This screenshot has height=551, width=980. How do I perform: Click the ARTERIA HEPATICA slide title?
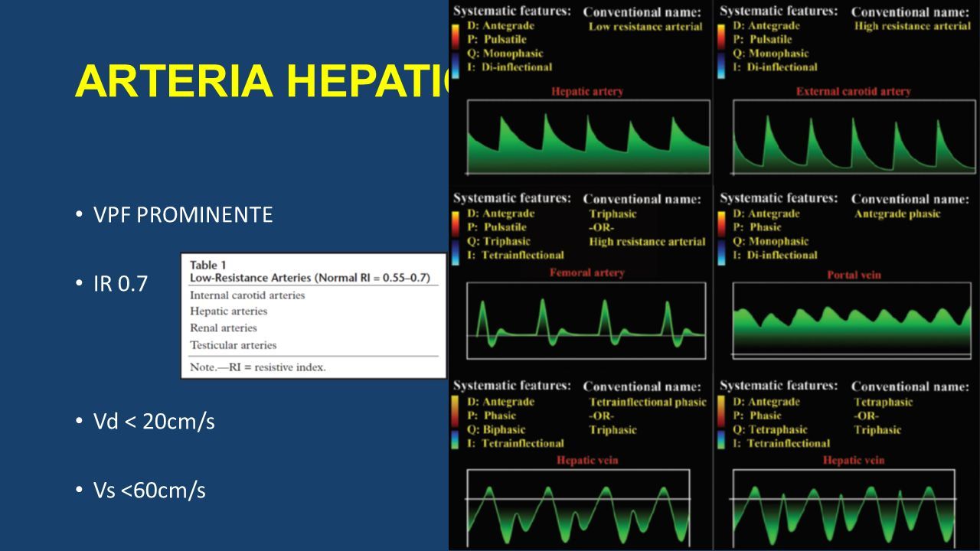pos(262,80)
